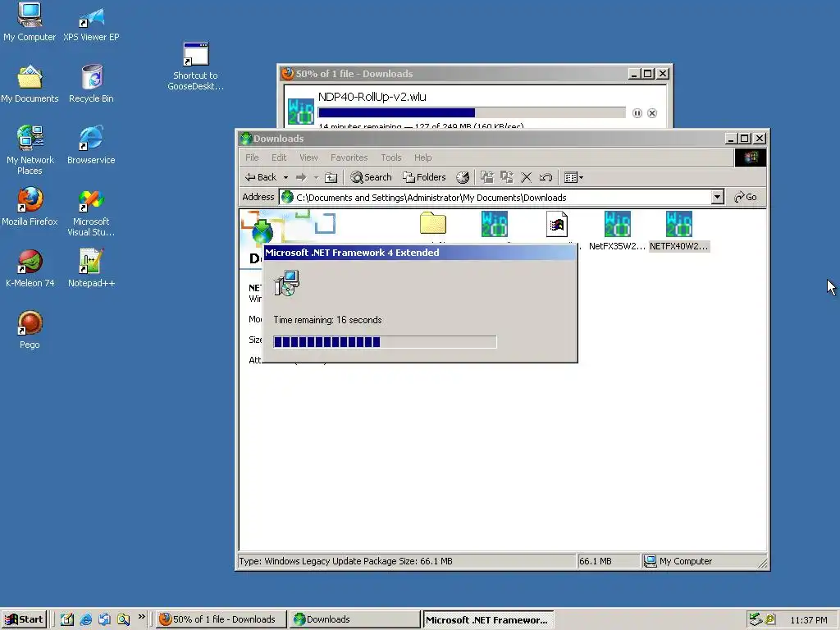This screenshot has width=840, height=630.
Task: Open the Start menu
Action: coord(24,619)
